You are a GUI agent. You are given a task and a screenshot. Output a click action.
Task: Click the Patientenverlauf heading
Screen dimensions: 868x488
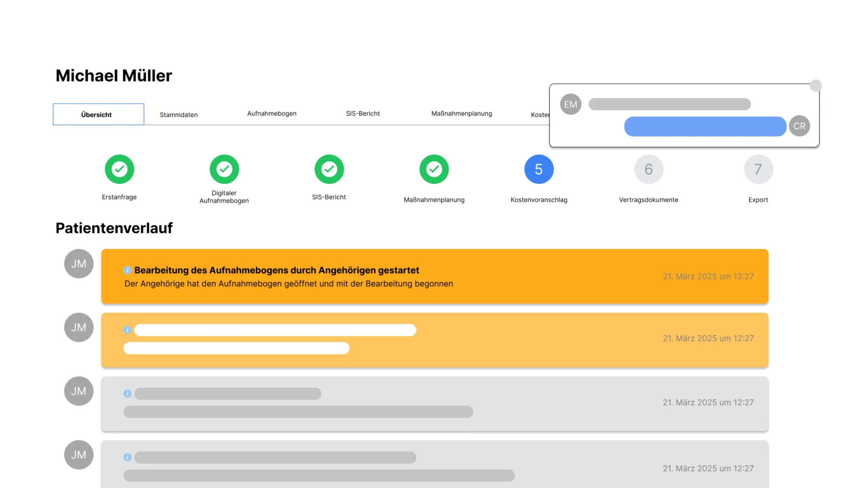pos(114,228)
